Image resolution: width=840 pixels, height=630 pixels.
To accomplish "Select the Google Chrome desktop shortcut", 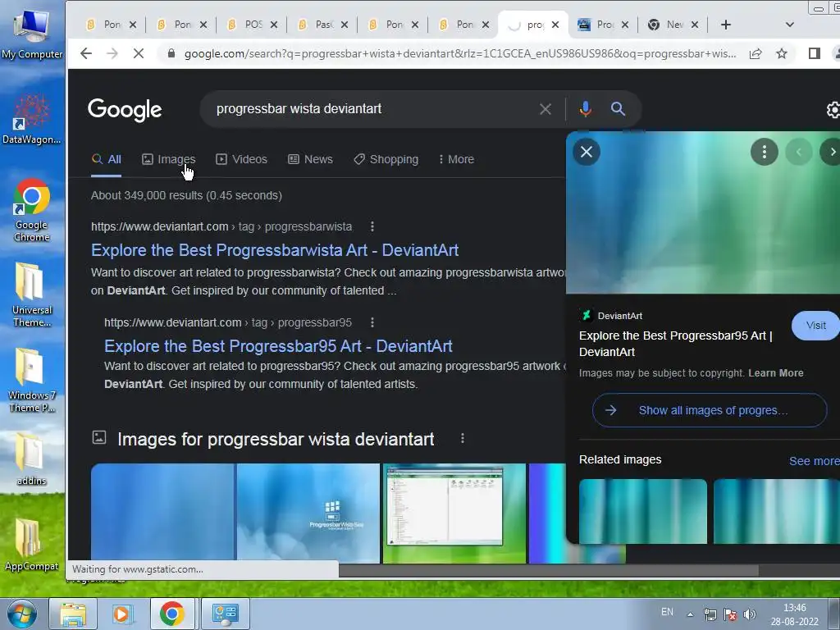I will pyautogui.click(x=32, y=210).
